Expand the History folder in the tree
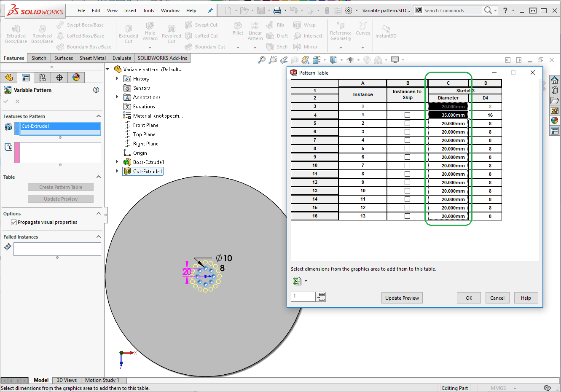Viewport: 561px width, 392px height. (x=117, y=78)
